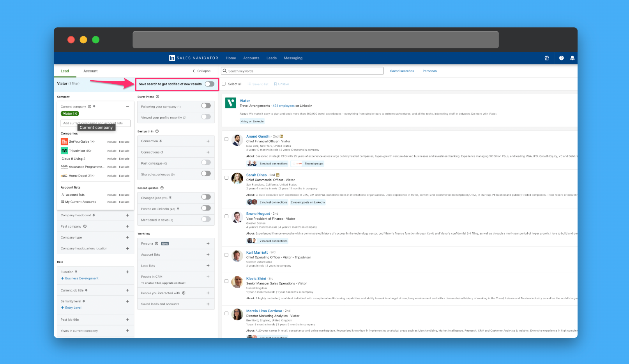This screenshot has width=629, height=364.
Task: Toggle Following your company filter
Action: pos(206,106)
